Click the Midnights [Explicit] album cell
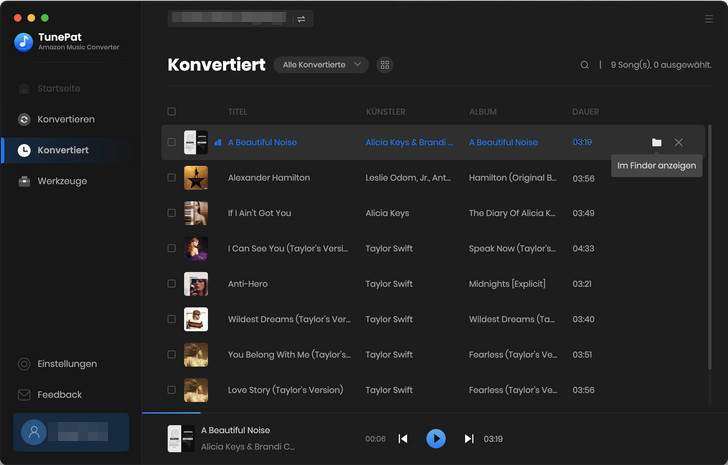Image resolution: width=728 pixels, height=465 pixels. (507, 284)
